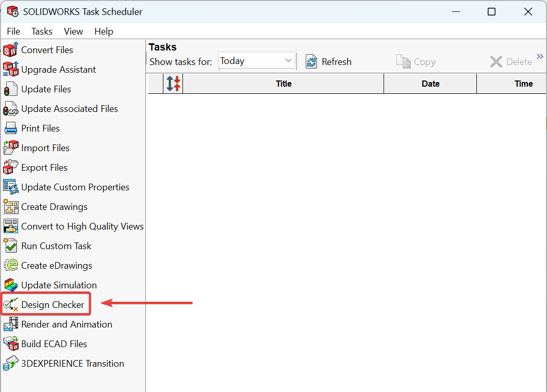
Task: Open the Show tasks for dropdown
Action: click(257, 61)
